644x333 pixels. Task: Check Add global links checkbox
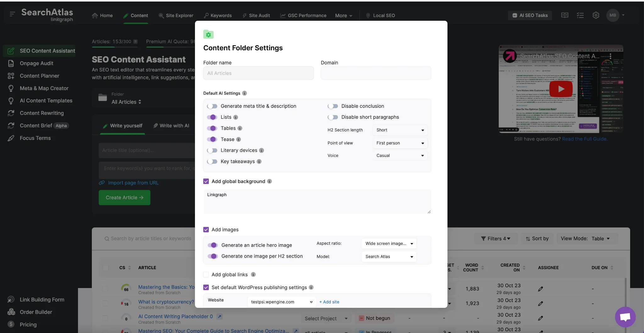[x=206, y=275]
